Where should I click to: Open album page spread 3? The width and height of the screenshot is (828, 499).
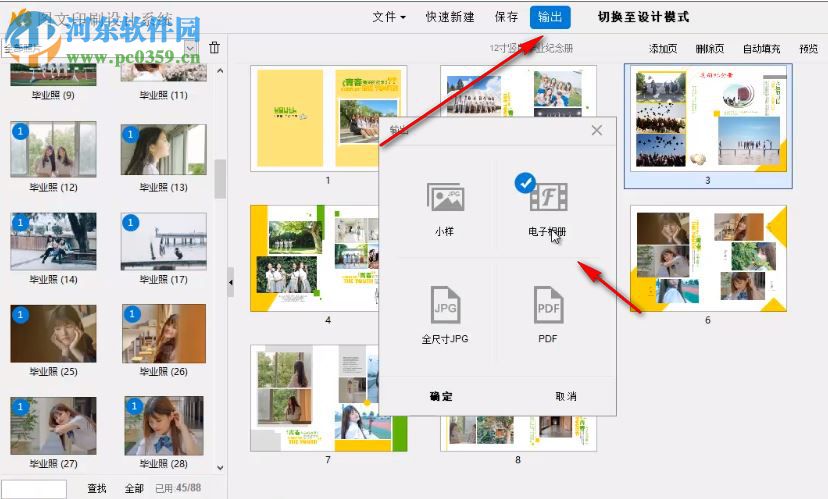tap(708, 118)
